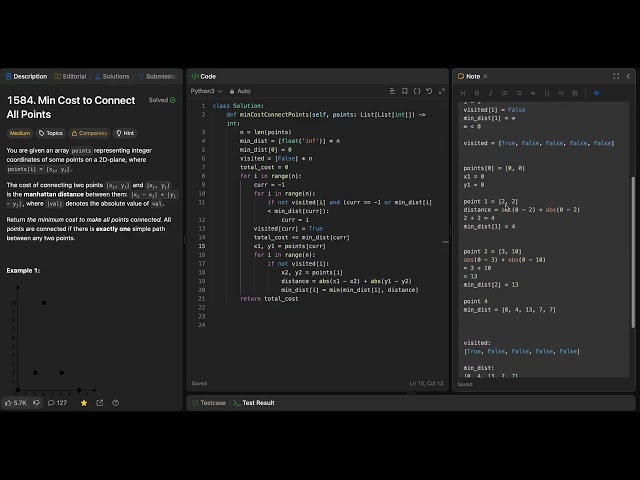Insert heading in the note
This screenshot has height=480, width=640.
pyautogui.click(x=463, y=93)
